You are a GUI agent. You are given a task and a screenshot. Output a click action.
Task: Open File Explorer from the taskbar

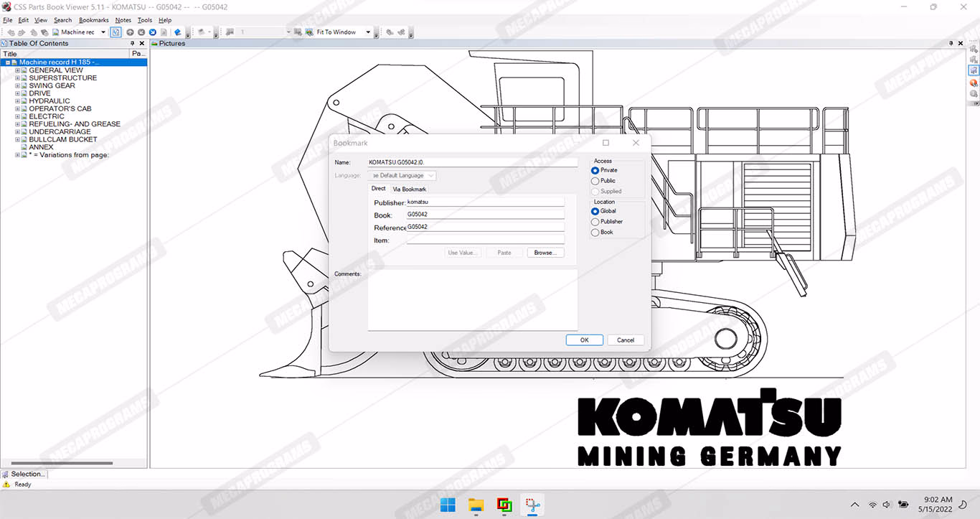point(476,505)
